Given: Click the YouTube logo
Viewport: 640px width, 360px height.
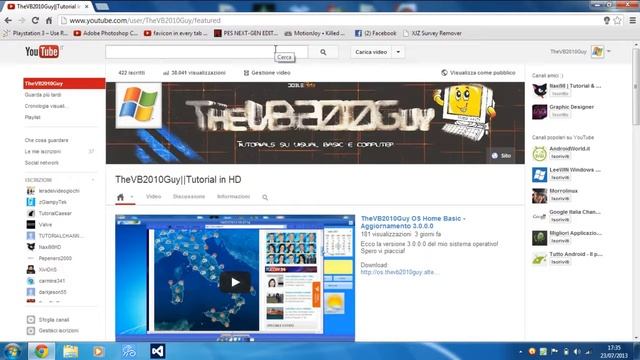Looking at the screenshot, I should tap(42, 51).
